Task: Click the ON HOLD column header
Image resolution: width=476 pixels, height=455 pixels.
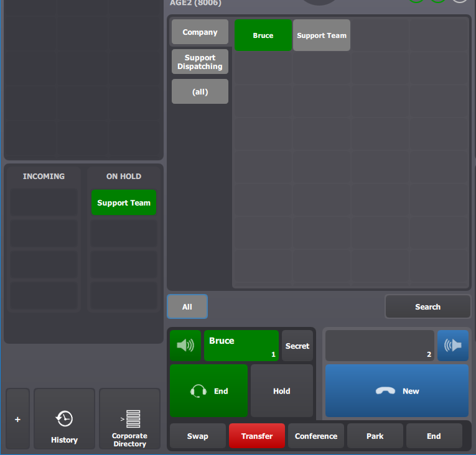Action: [124, 177]
